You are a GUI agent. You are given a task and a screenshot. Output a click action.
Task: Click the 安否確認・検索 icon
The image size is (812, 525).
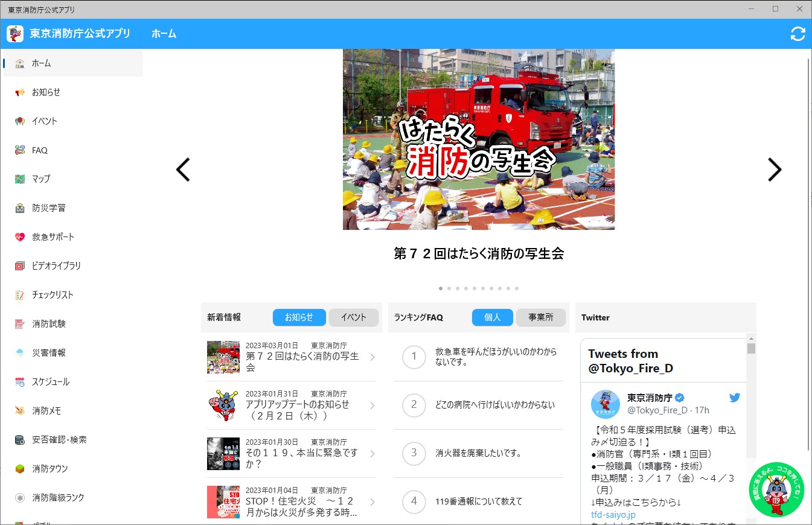(x=20, y=440)
